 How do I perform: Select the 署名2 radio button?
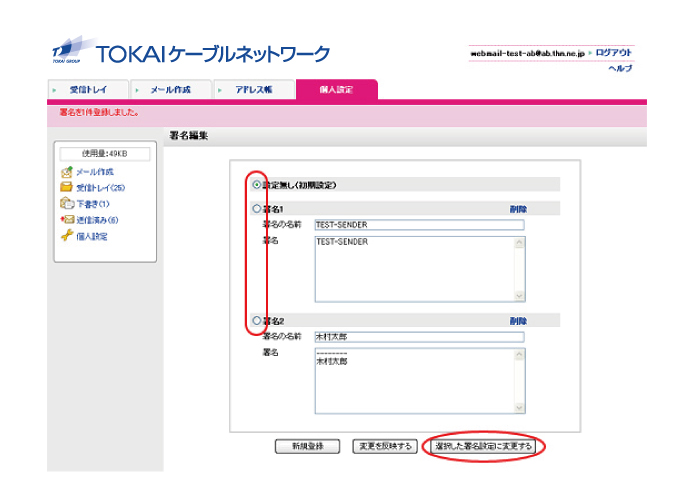pyautogui.click(x=257, y=320)
